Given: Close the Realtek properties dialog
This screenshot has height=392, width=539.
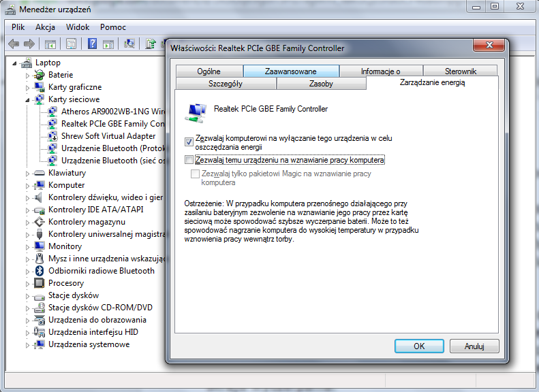Looking at the screenshot, I should point(489,45).
